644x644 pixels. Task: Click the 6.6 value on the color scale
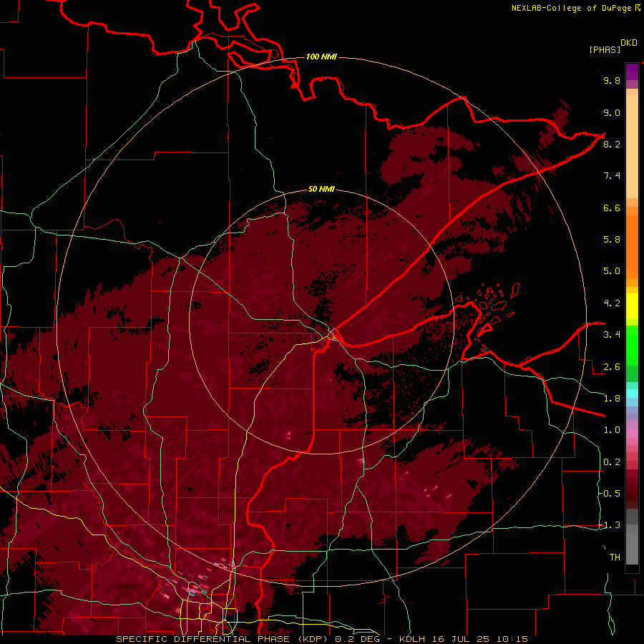pyautogui.click(x=612, y=208)
